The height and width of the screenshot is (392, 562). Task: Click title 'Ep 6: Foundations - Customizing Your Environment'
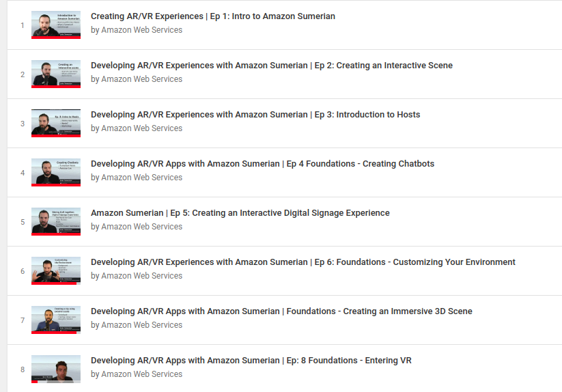click(303, 262)
